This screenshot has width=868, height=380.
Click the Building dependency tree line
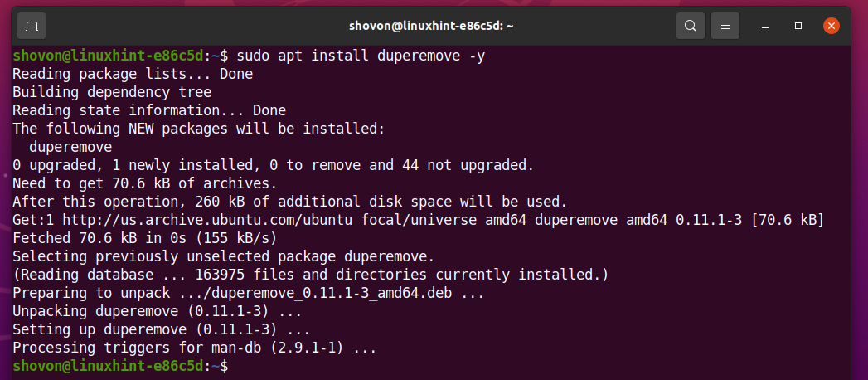tap(112, 92)
